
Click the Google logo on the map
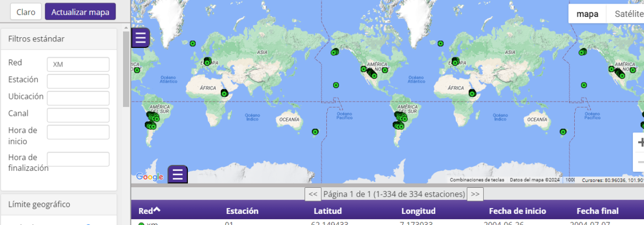(x=150, y=177)
